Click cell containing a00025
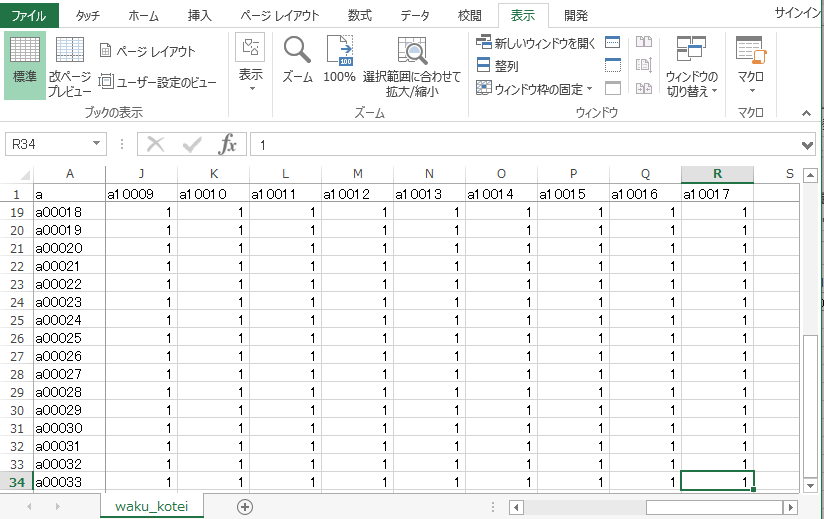Image resolution: width=824 pixels, height=519 pixels. [69, 338]
